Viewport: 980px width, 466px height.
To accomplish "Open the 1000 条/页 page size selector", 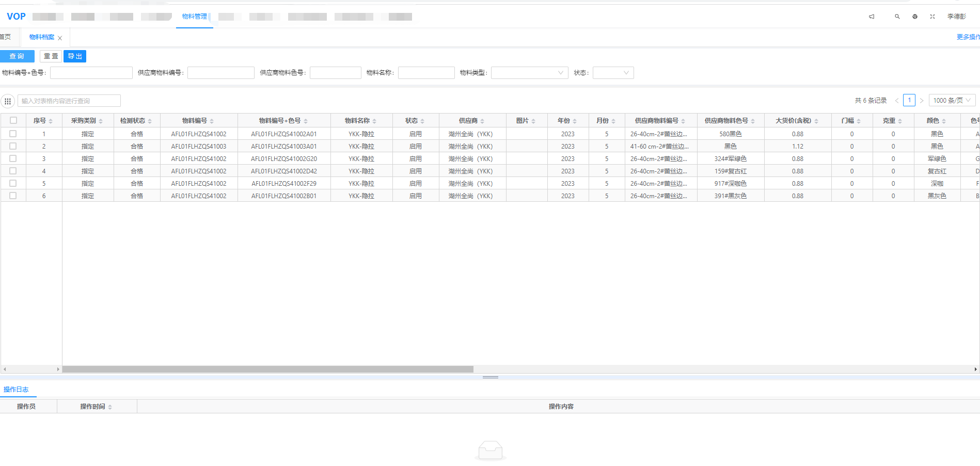I will tap(952, 101).
